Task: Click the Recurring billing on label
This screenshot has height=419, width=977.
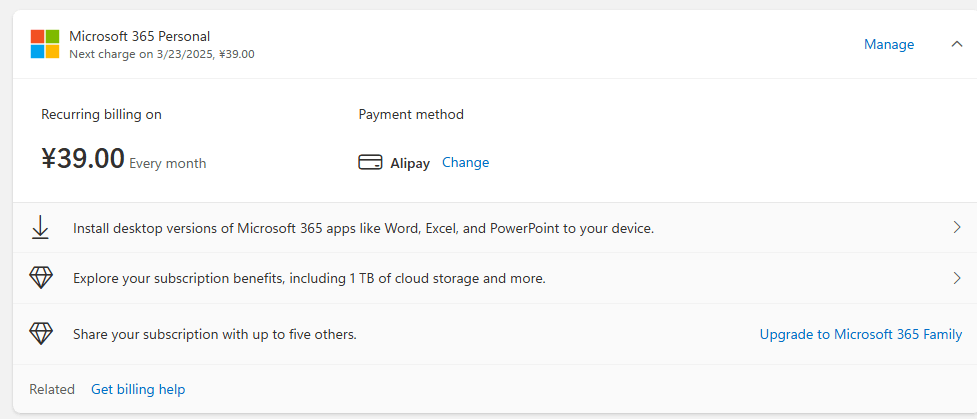Action: pos(102,114)
